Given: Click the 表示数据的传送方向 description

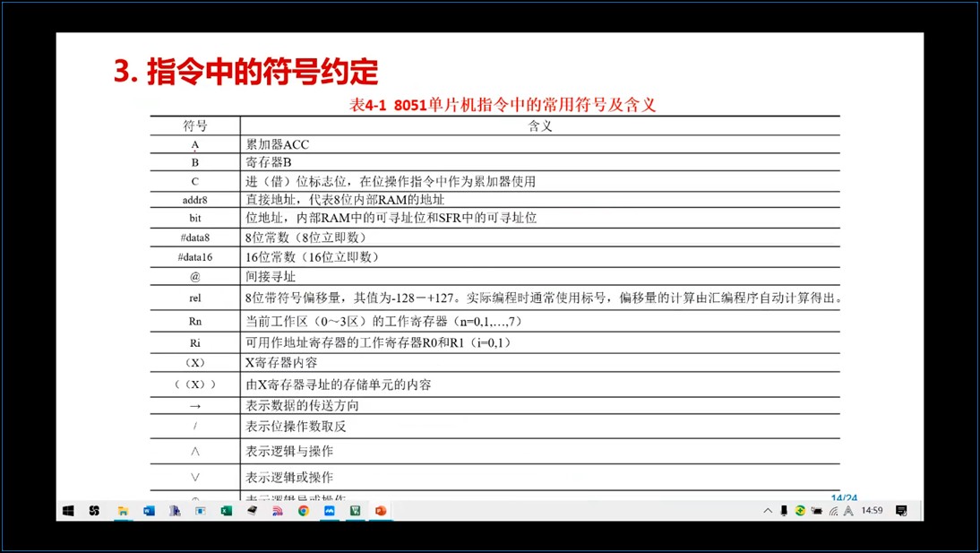Looking at the screenshot, I should point(302,406).
